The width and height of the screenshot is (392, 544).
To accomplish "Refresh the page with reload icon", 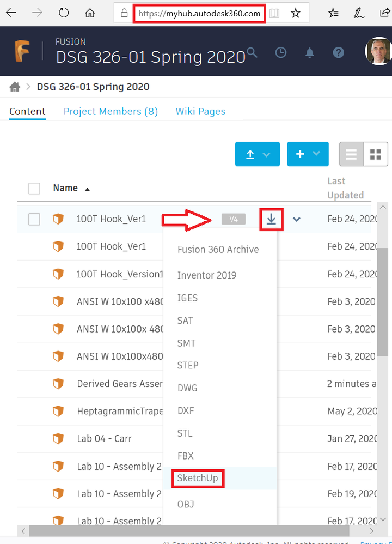I will click(63, 13).
